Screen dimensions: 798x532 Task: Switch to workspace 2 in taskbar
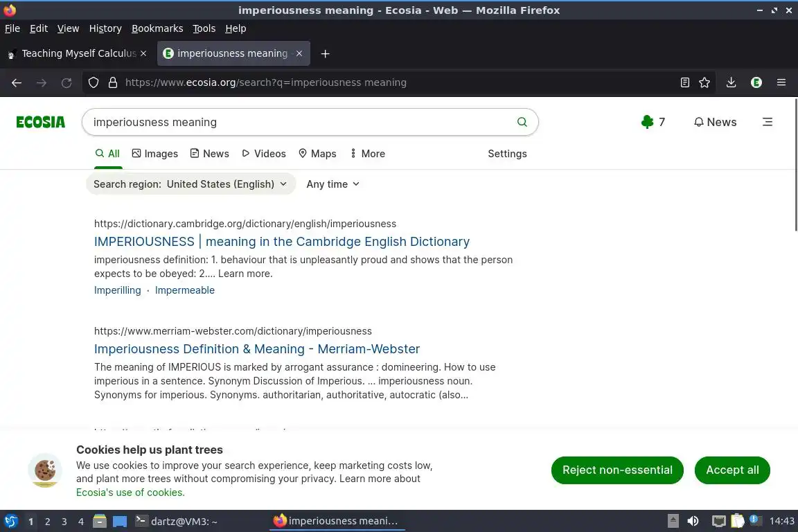(x=47, y=522)
